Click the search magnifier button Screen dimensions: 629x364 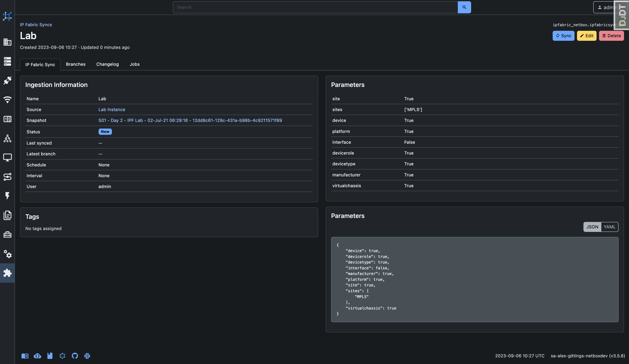(464, 7)
